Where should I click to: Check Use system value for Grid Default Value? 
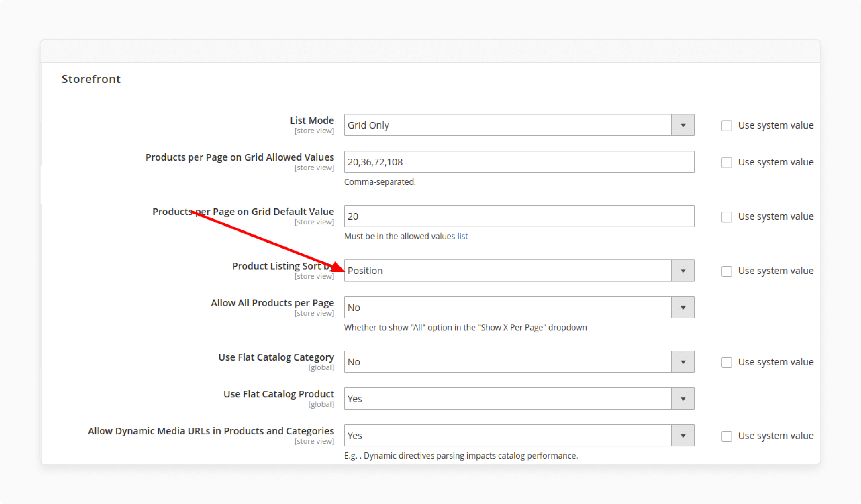click(x=727, y=217)
